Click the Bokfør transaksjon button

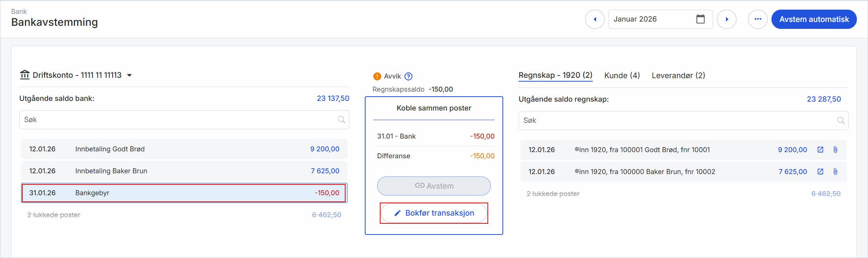(x=434, y=213)
